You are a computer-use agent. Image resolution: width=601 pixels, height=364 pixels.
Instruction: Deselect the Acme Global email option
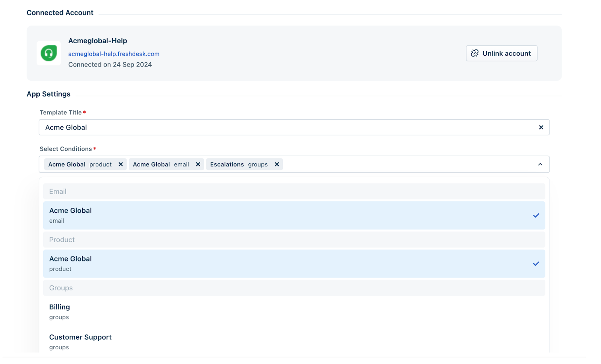coord(294,215)
